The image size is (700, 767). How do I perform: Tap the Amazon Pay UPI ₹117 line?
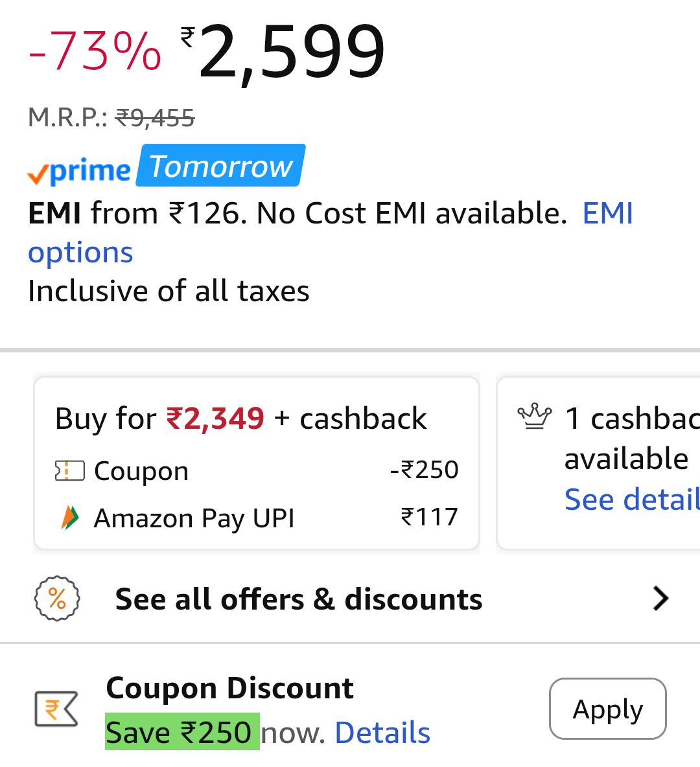257,518
